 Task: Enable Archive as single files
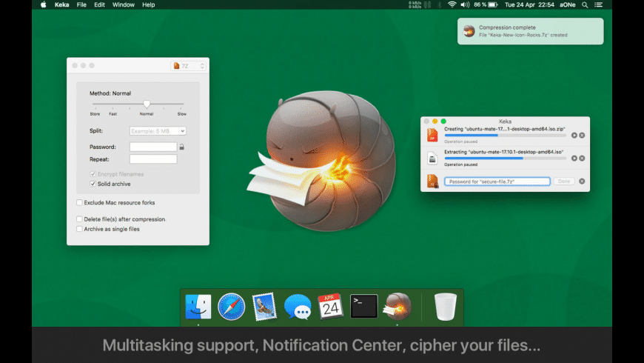pos(79,229)
